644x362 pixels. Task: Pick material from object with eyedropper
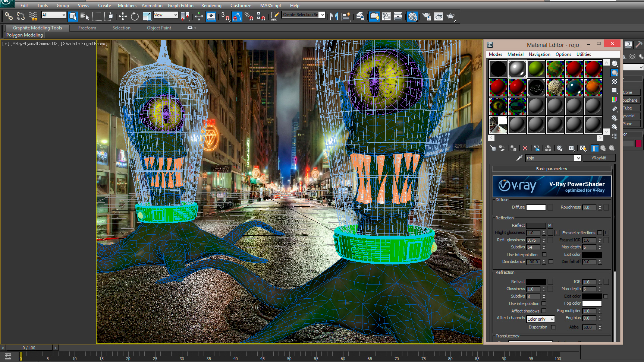tap(519, 158)
